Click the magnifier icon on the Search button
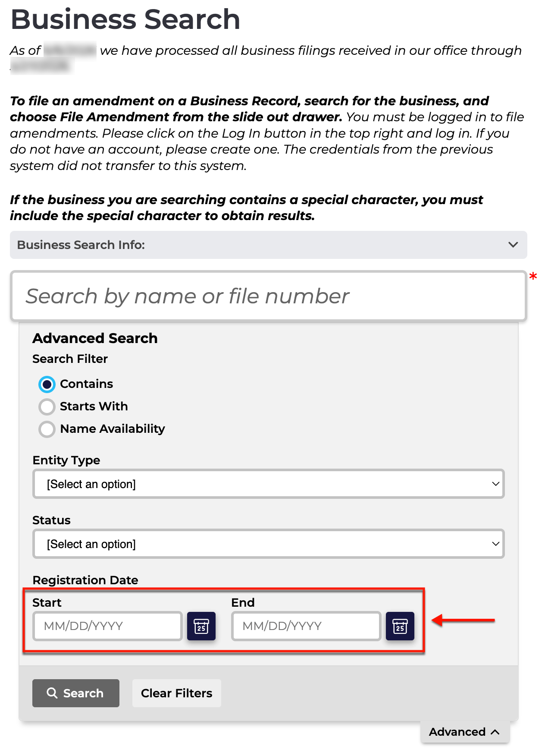 (x=52, y=693)
